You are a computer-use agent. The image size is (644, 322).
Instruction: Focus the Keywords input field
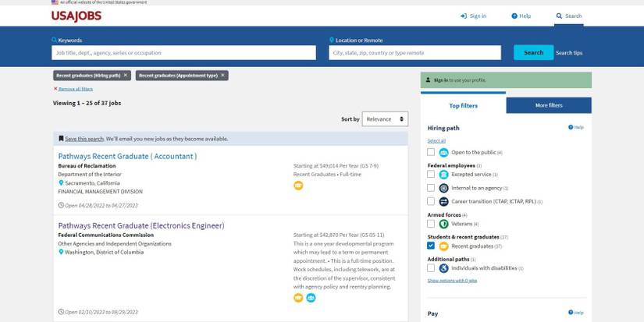pos(183,52)
